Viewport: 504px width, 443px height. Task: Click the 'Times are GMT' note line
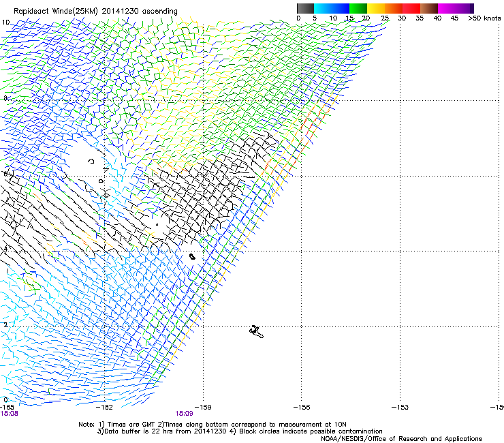coord(212,425)
